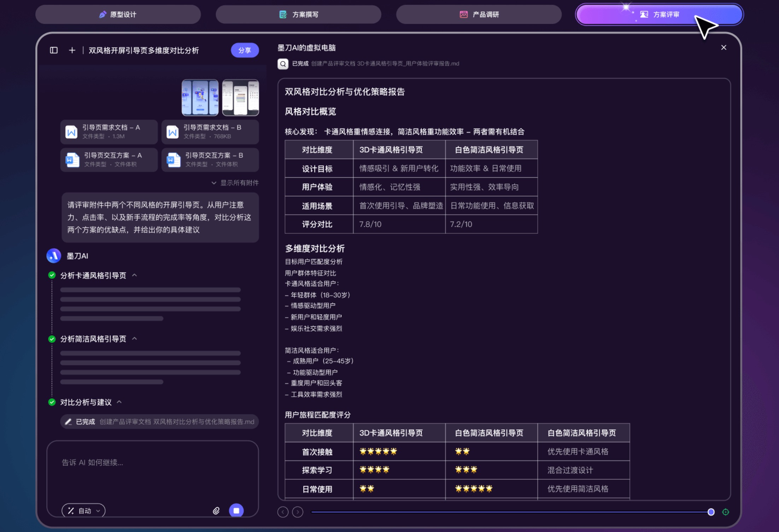Stop generation with the blue stop button
779x532 pixels.
click(236, 511)
